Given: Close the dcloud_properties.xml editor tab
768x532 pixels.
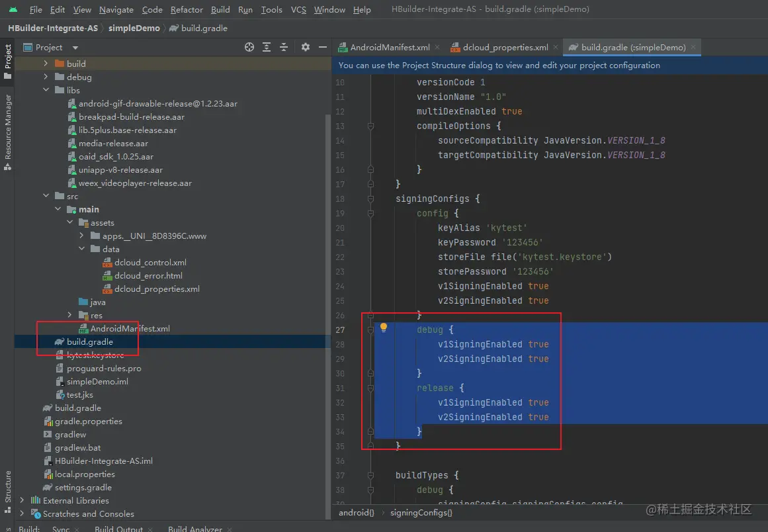Looking at the screenshot, I should click(556, 47).
